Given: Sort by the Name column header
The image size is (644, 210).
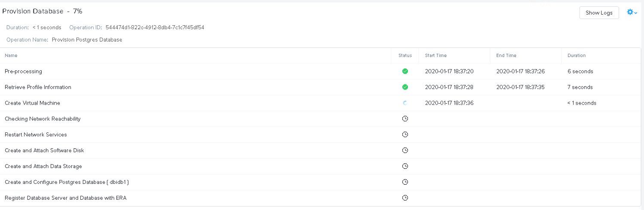Looking at the screenshot, I should coord(11,56).
